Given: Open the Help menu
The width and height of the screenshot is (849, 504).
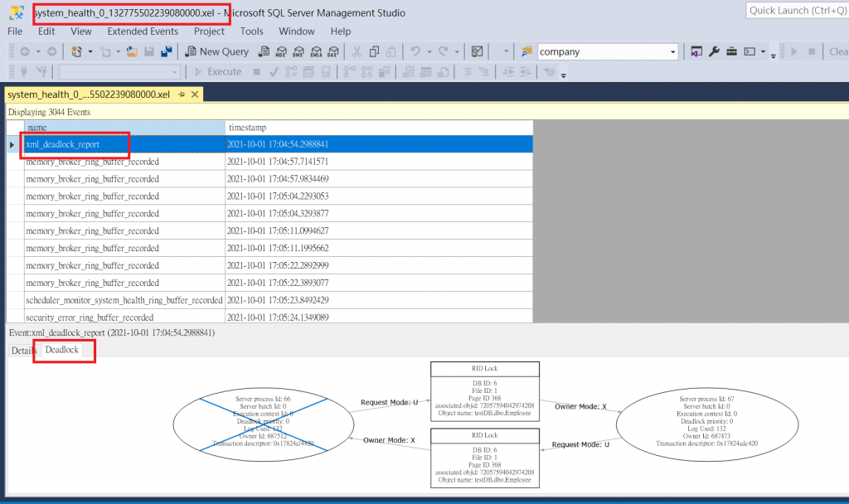Looking at the screenshot, I should (341, 31).
